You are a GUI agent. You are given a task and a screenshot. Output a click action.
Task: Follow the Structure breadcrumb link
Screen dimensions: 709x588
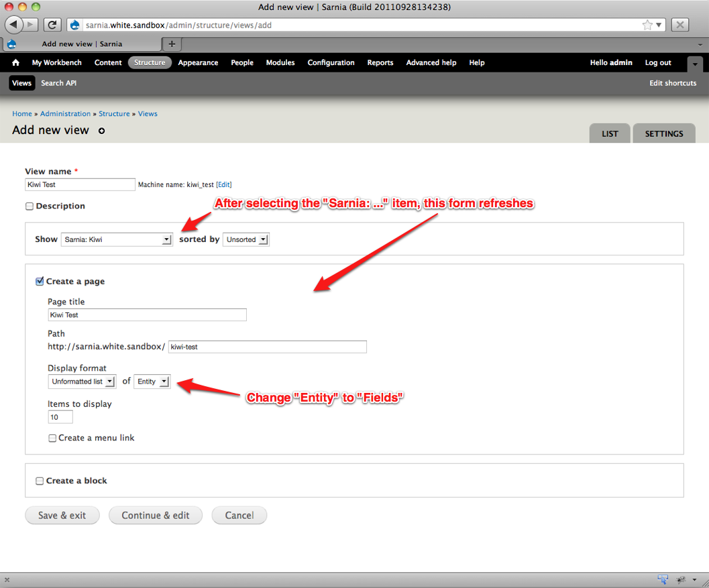(x=115, y=113)
